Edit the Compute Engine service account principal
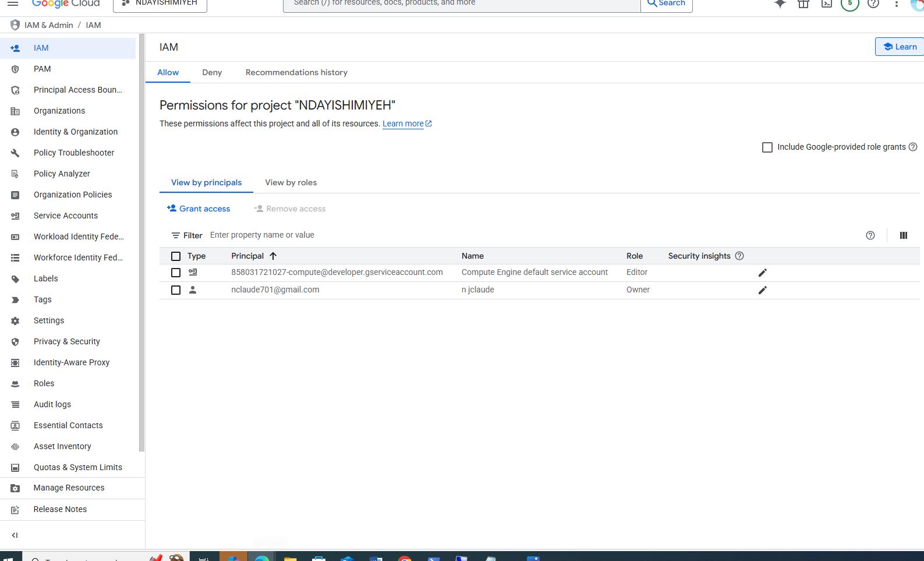The width and height of the screenshot is (924, 561). (763, 273)
